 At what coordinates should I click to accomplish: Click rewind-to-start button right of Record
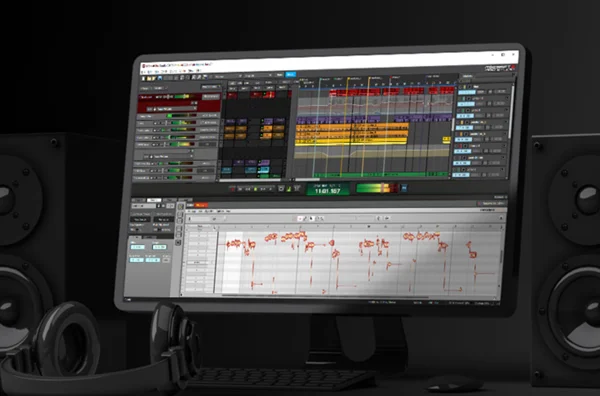[240, 189]
